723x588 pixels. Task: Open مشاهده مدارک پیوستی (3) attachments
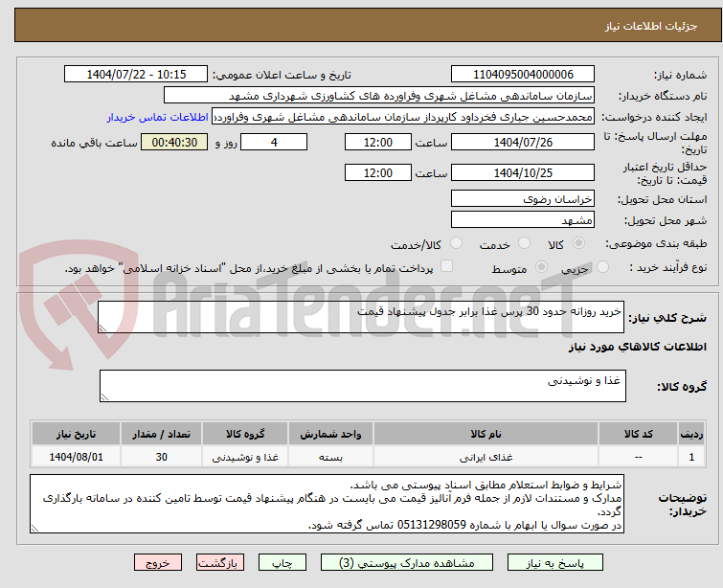coord(407,563)
